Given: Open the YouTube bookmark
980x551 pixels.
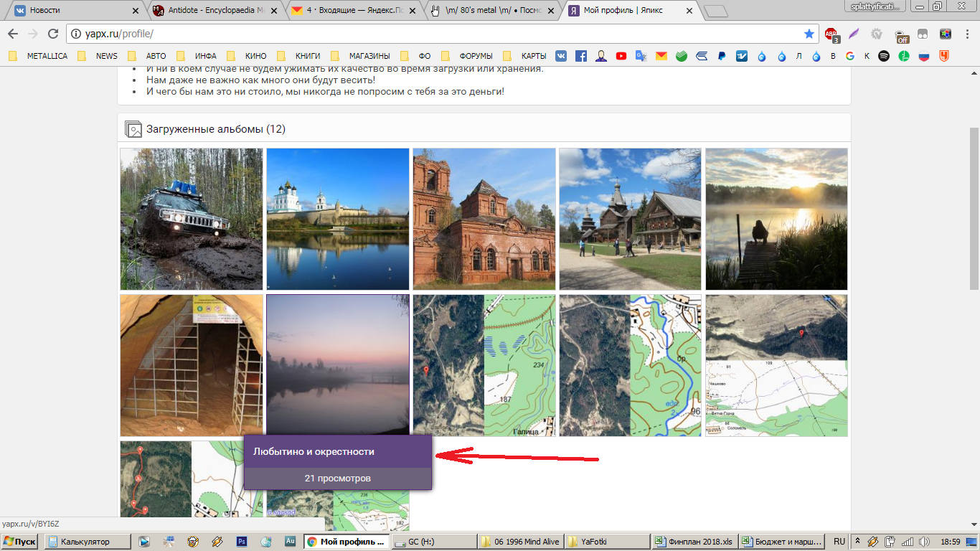Looking at the screenshot, I should pyautogui.click(x=621, y=56).
